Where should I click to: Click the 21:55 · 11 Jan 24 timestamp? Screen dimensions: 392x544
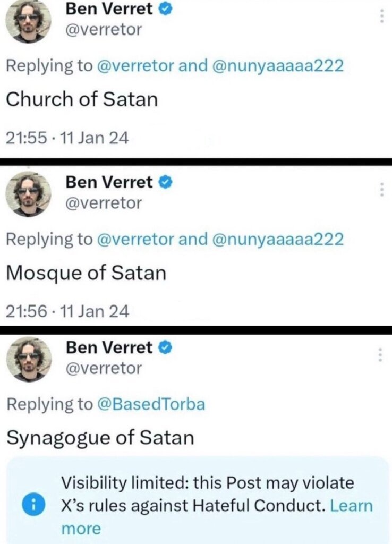67,138
